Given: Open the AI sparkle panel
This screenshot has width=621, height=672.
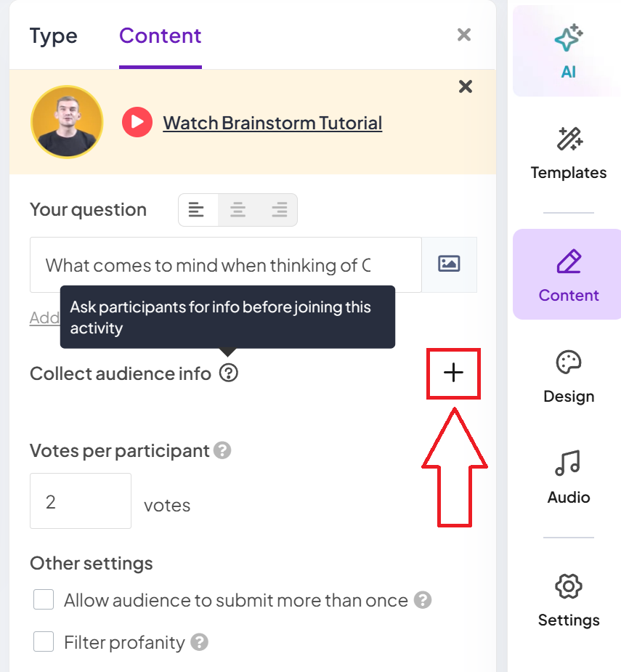Looking at the screenshot, I should pos(568,52).
